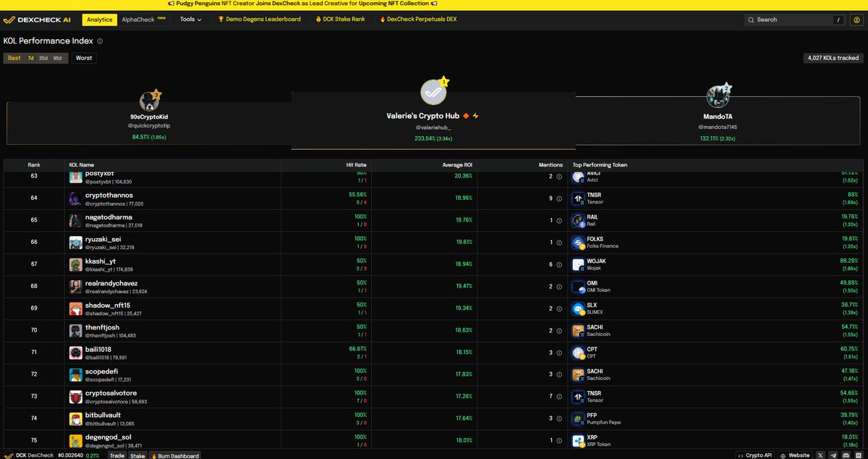Open the Crypto API link
The image size is (868, 459).
click(x=756, y=455)
